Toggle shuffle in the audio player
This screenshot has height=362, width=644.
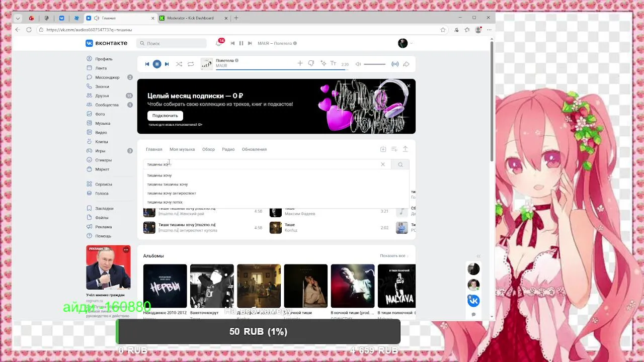[179, 64]
